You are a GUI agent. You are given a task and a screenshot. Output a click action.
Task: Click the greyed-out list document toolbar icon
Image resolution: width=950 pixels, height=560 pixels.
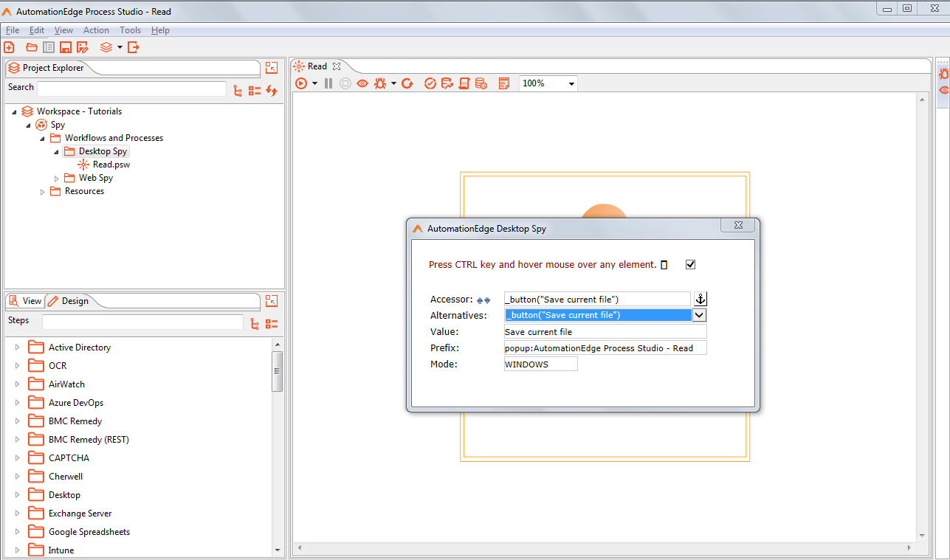(49, 47)
